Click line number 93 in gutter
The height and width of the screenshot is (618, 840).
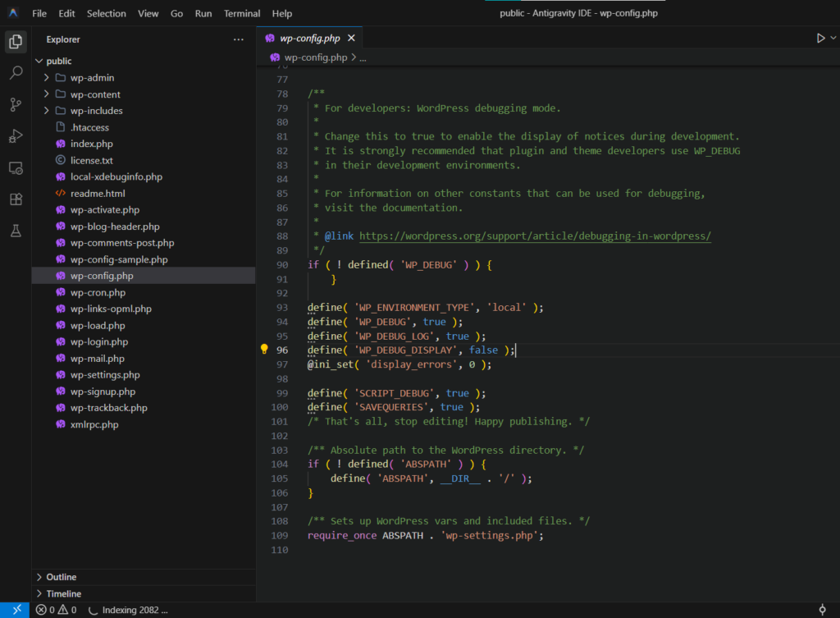point(282,307)
